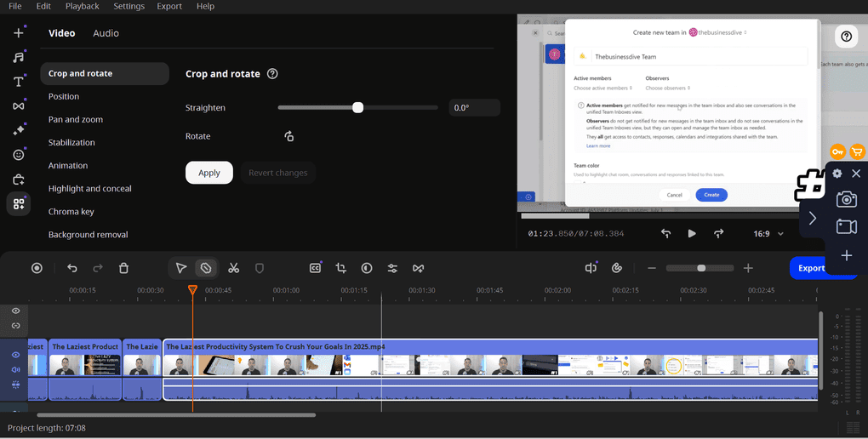This screenshot has height=439, width=868.
Task: Open the More tools grid tab
Action: coord(18,203)
